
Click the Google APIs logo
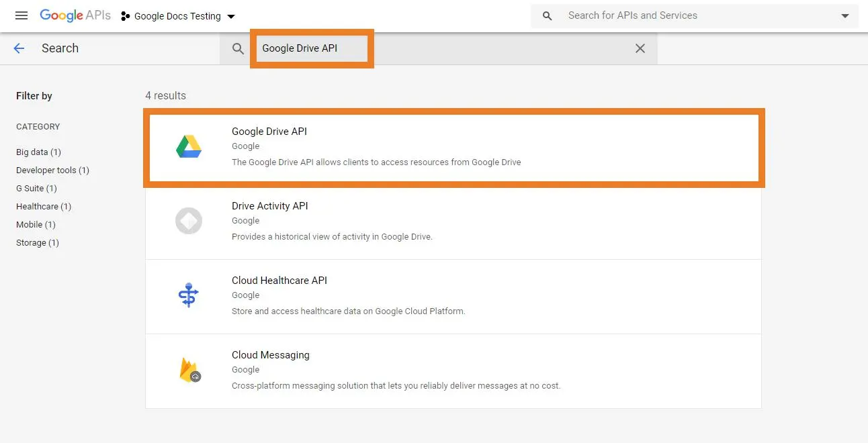75,15
